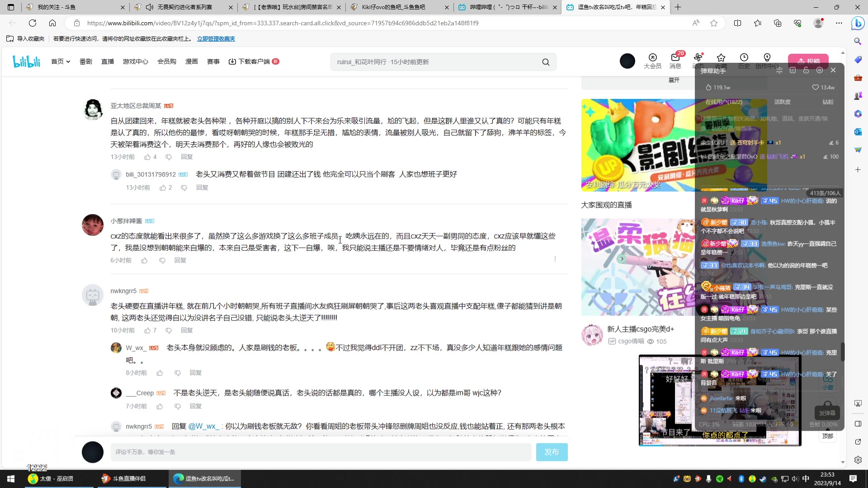Open the 番剧 navigation item
Screen dimensions: 868x488
[x=86, y=61]
